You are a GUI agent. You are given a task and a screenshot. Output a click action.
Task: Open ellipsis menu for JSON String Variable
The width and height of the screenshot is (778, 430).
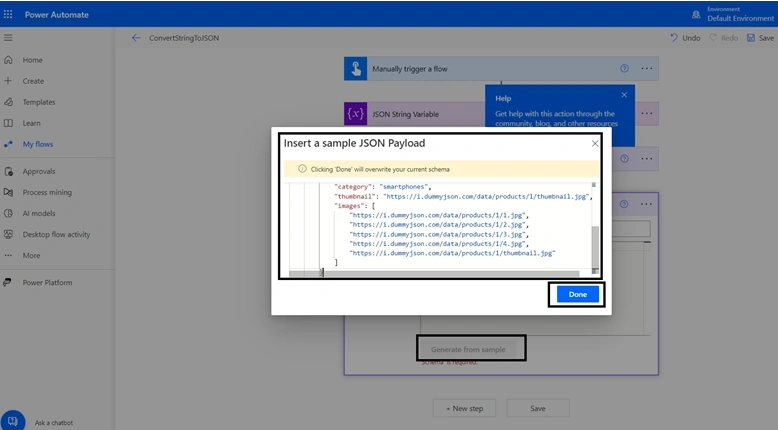647,114
